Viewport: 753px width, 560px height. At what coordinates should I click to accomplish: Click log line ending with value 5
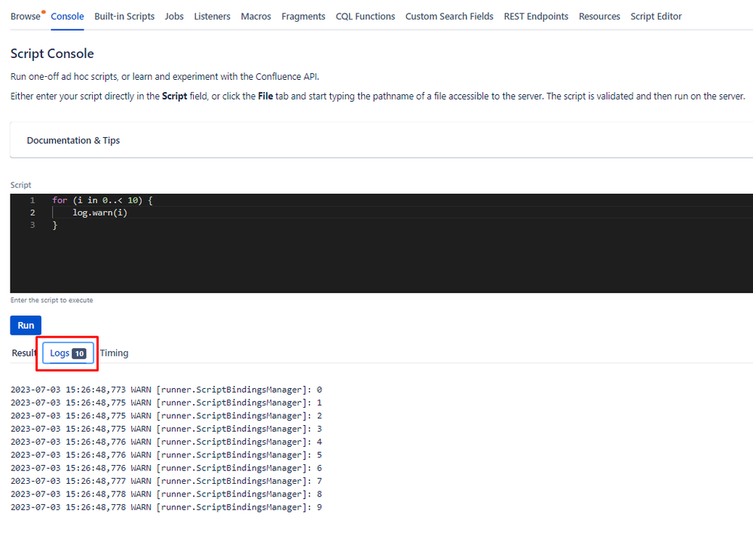[166, 454]
